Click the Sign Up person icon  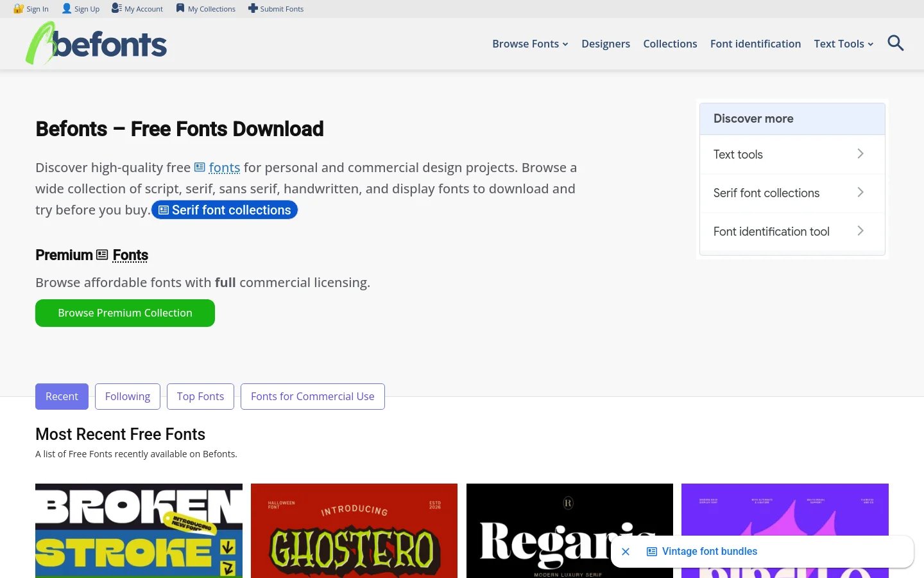click(67, 8)
